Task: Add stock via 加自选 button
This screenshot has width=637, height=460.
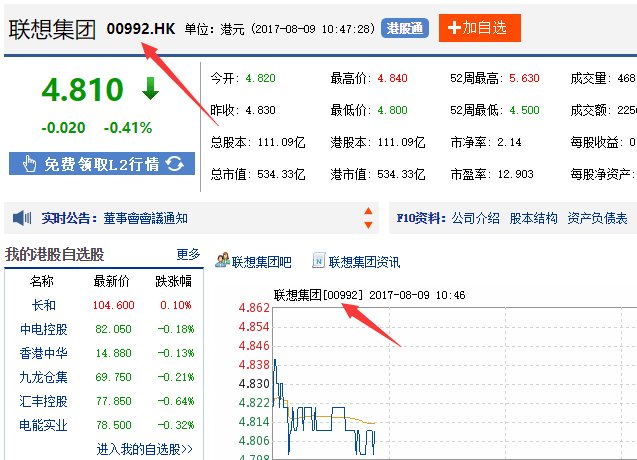Action: 480,28
